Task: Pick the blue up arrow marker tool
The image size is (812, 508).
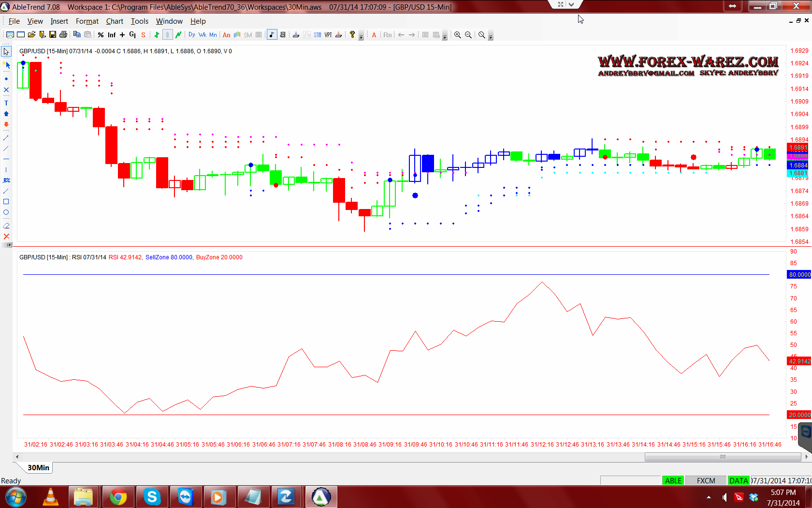Action: [6, 114]
